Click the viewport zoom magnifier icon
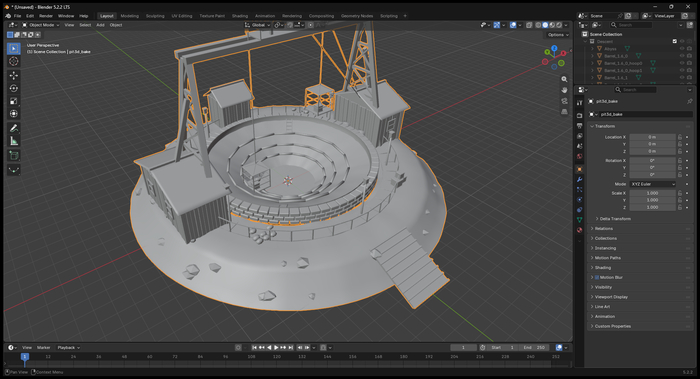The height and width of the screenshot is (379, 700). [564, 79]
